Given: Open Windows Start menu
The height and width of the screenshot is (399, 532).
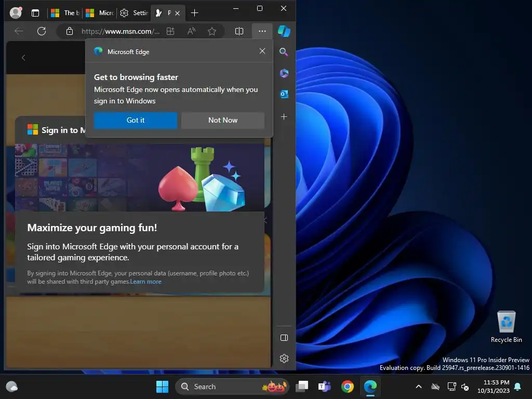Looking at the screenshot, I should pyautogui.click(x=162, y=387).
